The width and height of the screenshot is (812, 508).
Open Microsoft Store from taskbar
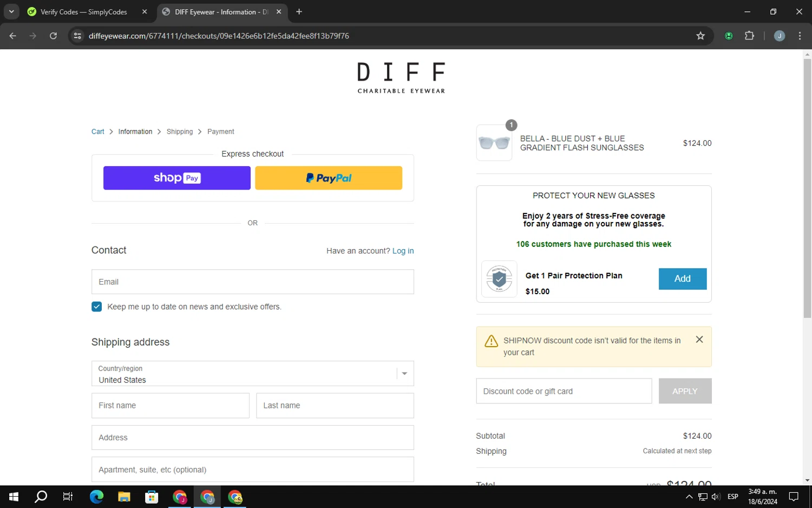tap(152, 497)
